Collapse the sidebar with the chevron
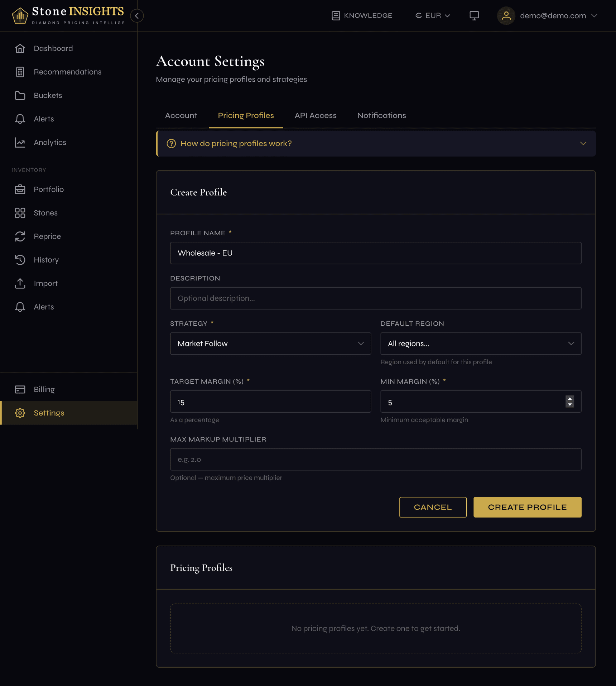 136,16
